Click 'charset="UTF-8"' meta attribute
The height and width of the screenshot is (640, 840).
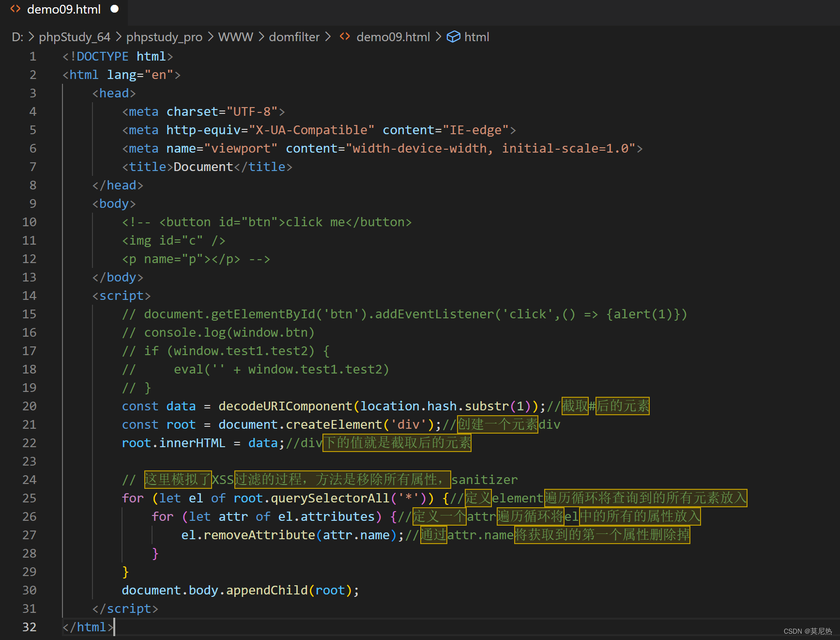222,112
